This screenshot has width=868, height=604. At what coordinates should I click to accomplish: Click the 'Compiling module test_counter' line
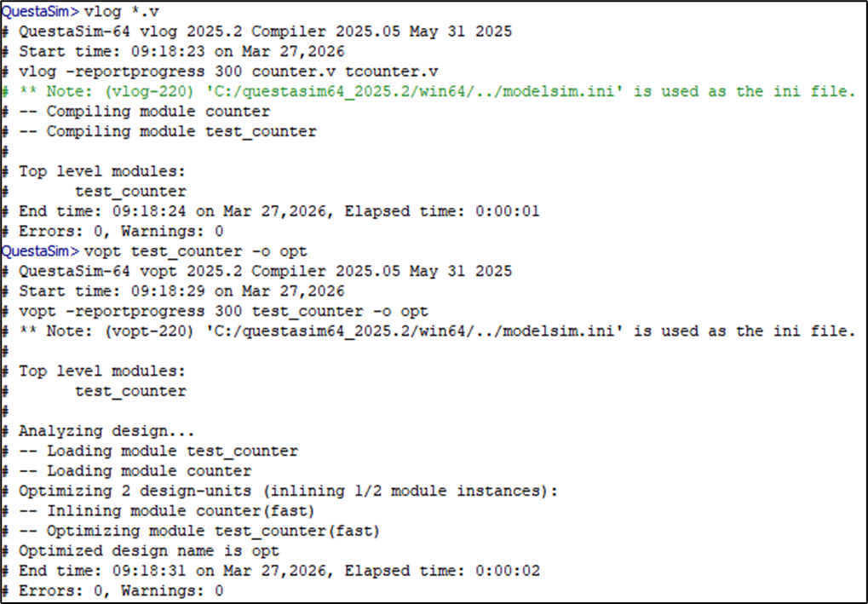click(181, 131)
